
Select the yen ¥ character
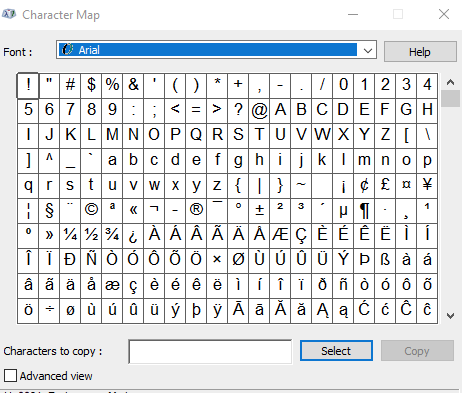coord(427,186)
